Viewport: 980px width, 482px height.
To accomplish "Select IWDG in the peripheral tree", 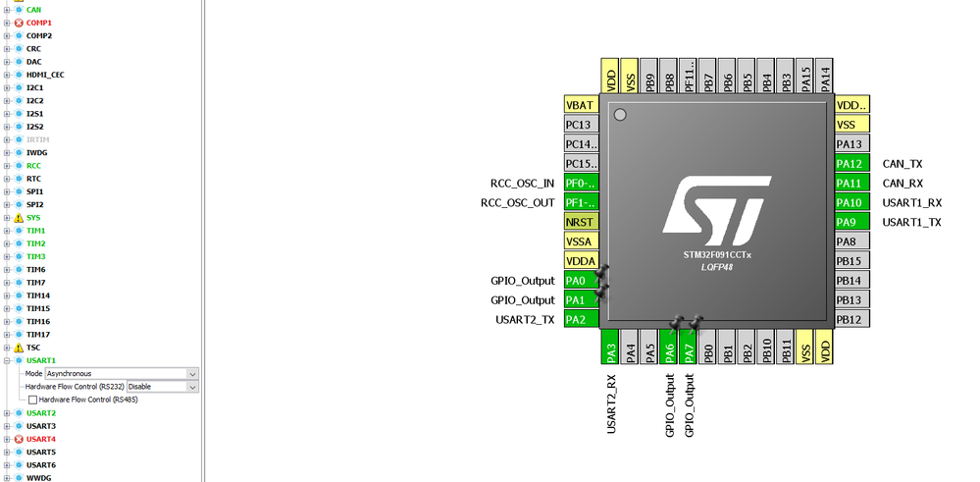I will point(36,152).
